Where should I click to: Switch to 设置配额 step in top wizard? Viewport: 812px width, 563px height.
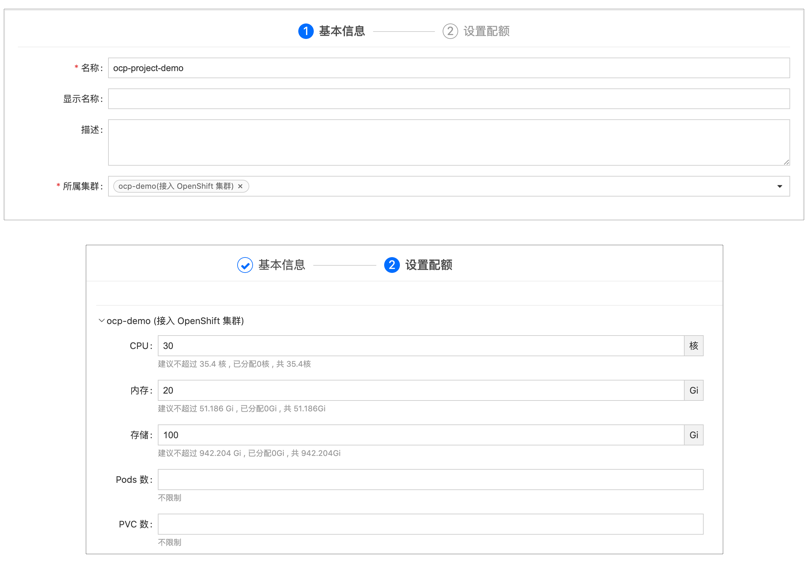pyautogui.click(x=486, y=31)
